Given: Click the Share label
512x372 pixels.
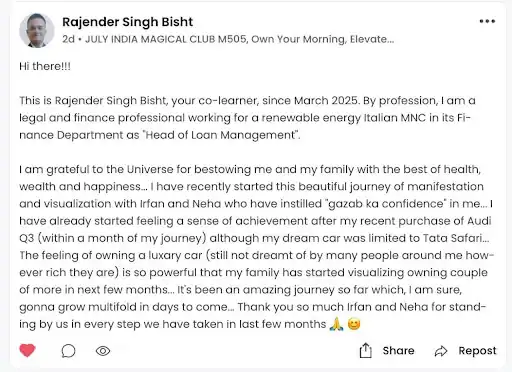Looking at the screenshot, I should 398,351.
